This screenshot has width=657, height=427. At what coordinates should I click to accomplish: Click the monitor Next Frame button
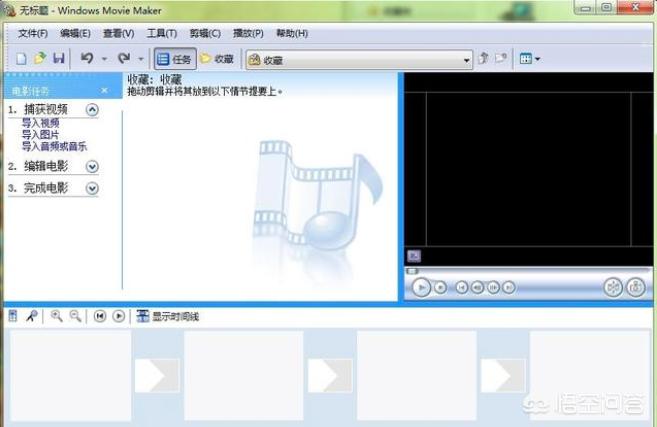(x=493, y=287)
